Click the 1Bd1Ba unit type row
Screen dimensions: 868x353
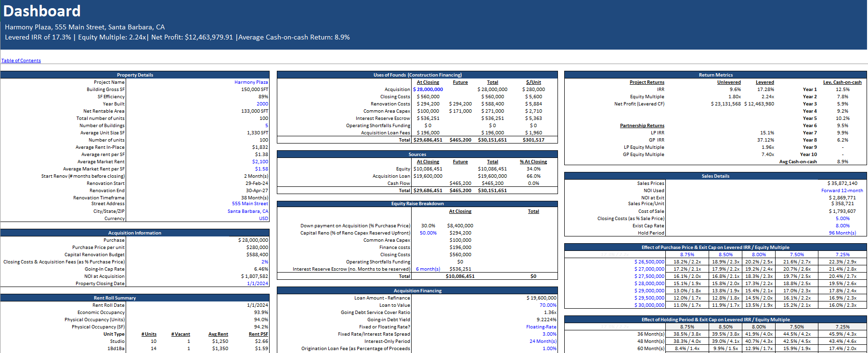coord(135,349)
